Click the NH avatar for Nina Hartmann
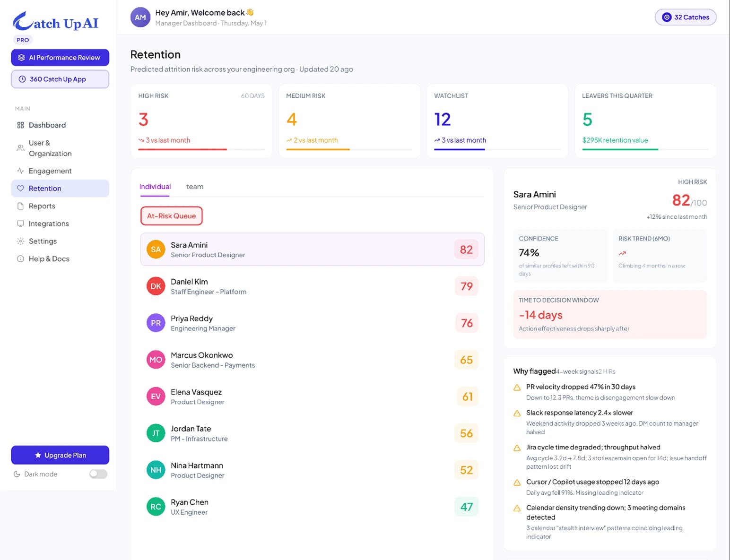730x560 pixels. [156, 470]
